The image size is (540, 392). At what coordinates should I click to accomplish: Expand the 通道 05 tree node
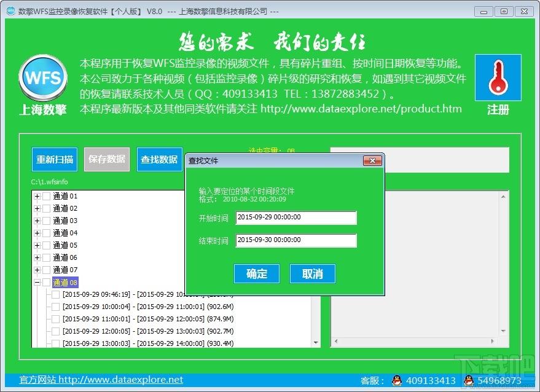coord(37,246)
